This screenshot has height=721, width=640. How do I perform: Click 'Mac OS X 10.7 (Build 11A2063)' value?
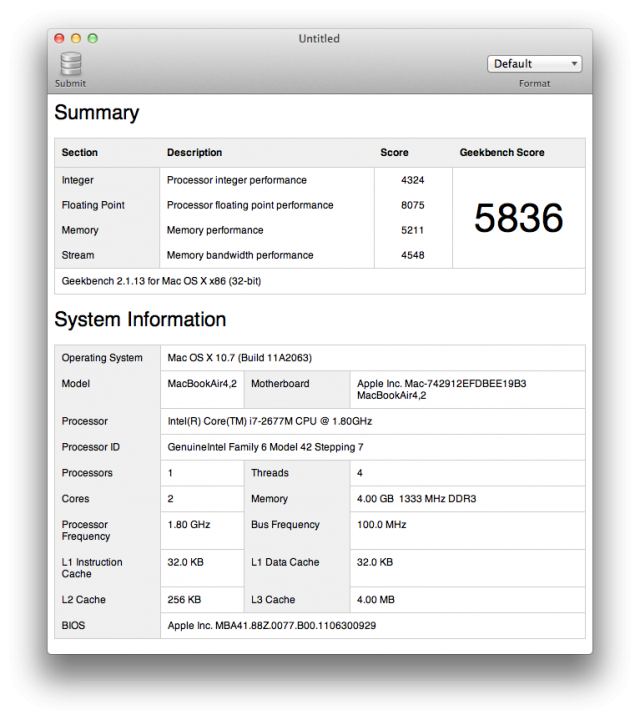click(x=240, y=358)
